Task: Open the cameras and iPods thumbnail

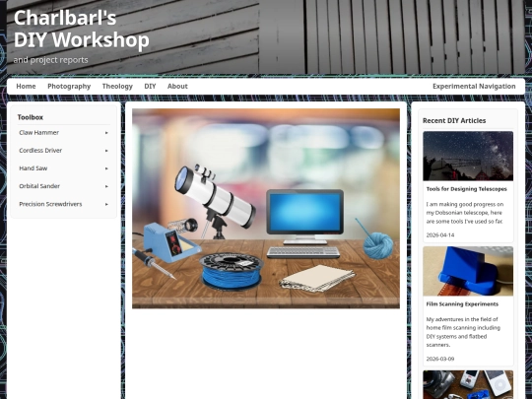Action: click(468, 385)
